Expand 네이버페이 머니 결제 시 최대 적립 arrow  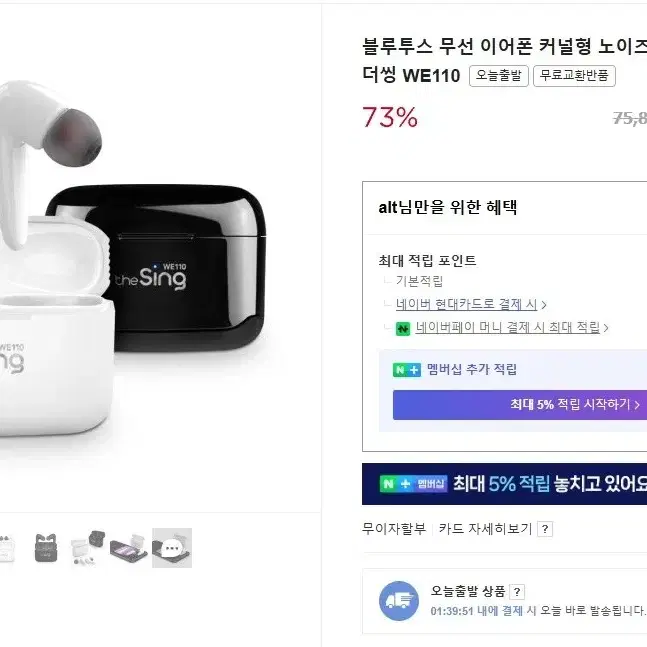click(x=606, y=328)
